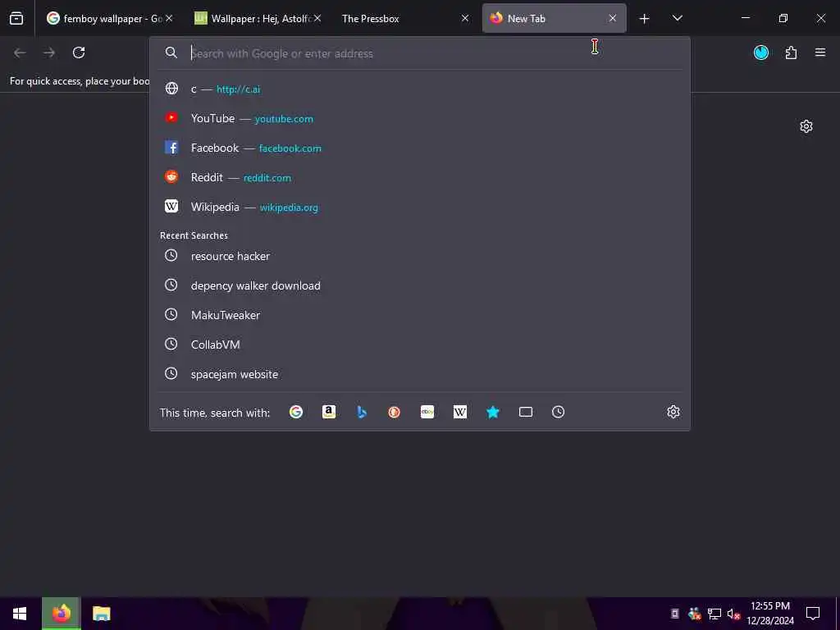The height and width of the screenshot is (630, 840).
Task: Switch to the Wallpaper: Hej, Astolfo tab
Action: coord(258,18)
